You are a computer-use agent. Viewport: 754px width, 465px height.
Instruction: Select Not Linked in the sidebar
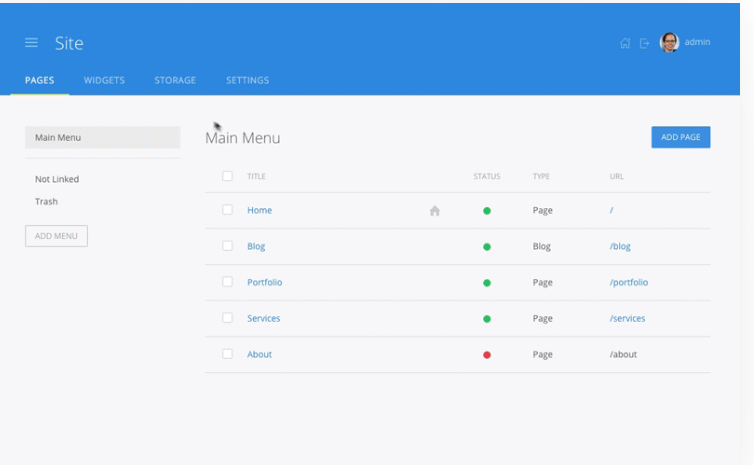click(x=57, y=179)
